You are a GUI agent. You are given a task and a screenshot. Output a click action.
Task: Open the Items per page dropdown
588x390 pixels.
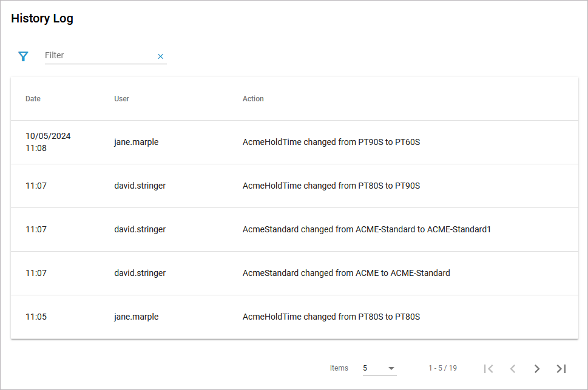tap(379, 368)
